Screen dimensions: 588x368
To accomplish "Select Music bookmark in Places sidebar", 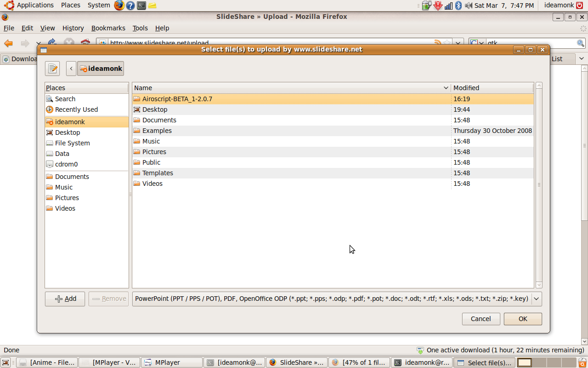I will (87, 187).
